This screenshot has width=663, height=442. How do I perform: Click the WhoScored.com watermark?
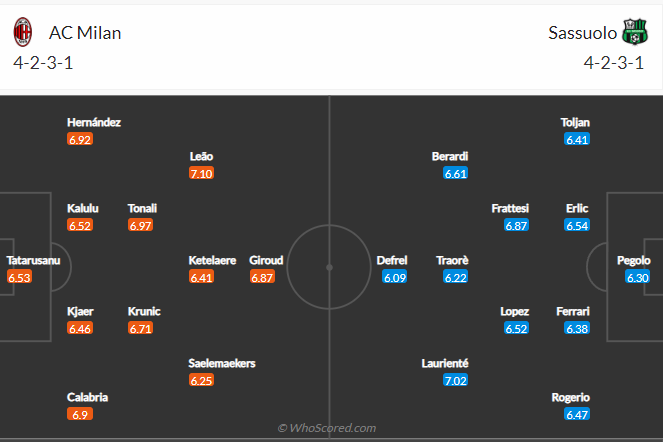click(x=327, y=428)
